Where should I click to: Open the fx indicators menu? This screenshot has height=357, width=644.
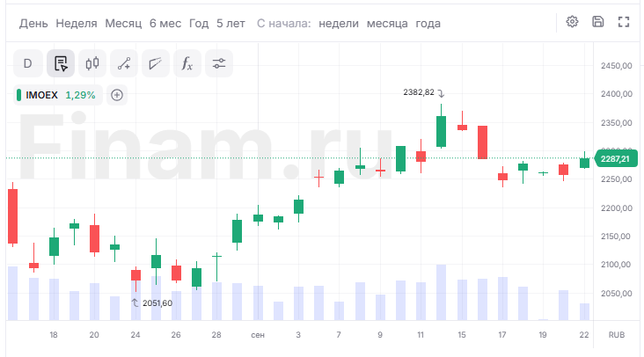click(187, 63)
